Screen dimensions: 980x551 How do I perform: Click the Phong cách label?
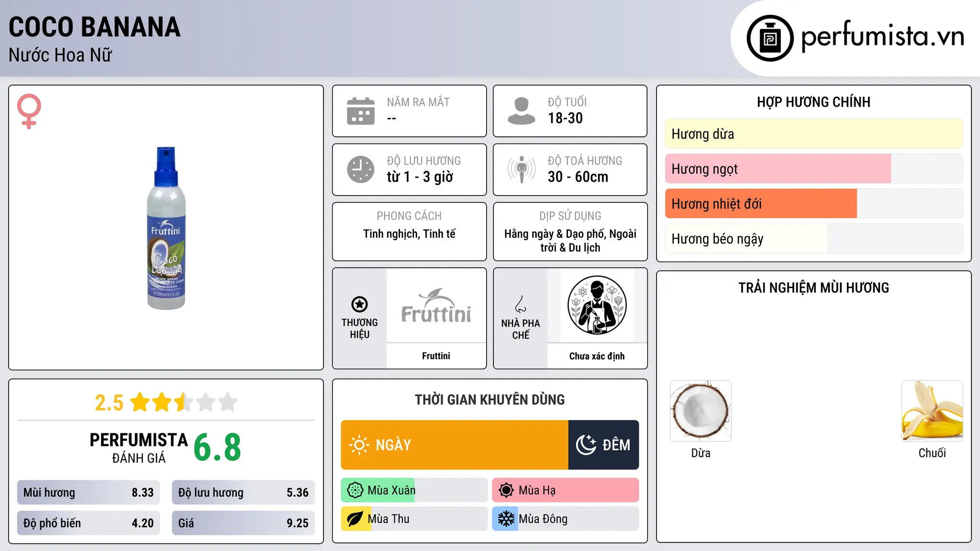pos(409,216)
